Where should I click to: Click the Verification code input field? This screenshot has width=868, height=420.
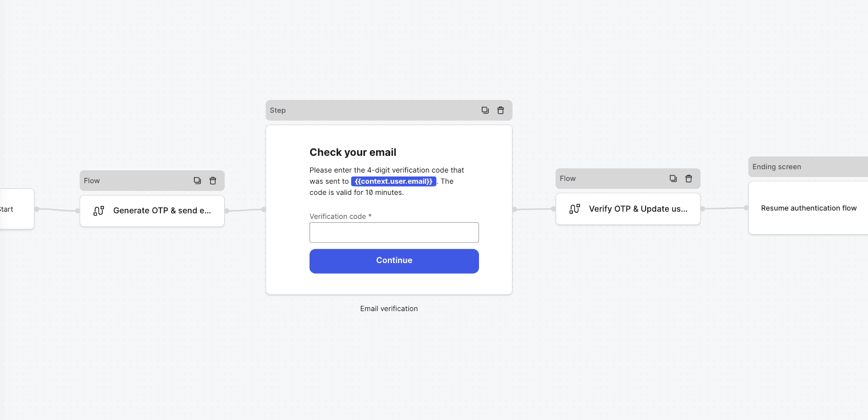pos(394,232)
